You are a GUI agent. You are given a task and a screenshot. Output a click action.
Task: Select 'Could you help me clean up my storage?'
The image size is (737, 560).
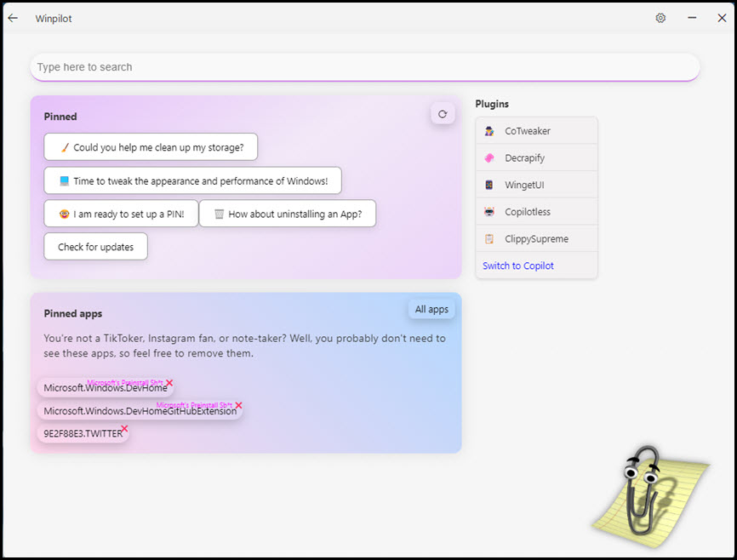coord(151,147)
